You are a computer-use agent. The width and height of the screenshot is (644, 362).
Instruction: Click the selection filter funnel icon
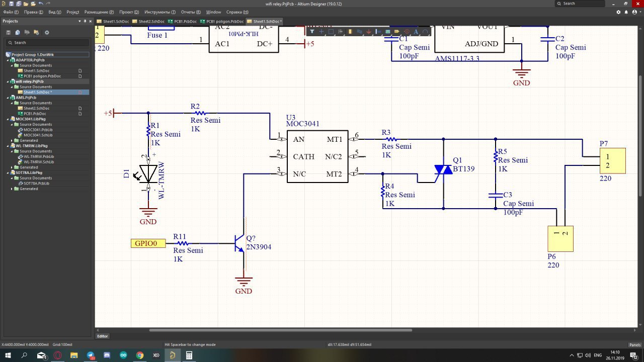pos(312,32)
